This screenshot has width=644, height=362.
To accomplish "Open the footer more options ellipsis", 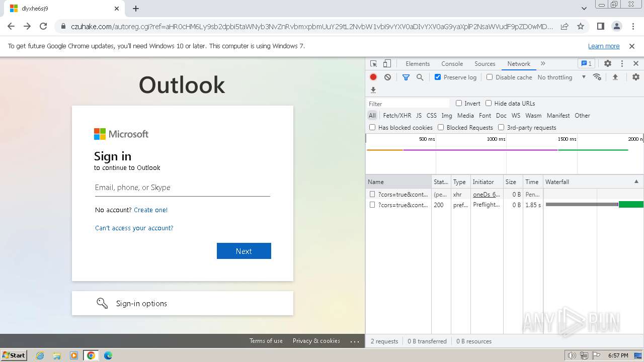I will pos(355,341).
